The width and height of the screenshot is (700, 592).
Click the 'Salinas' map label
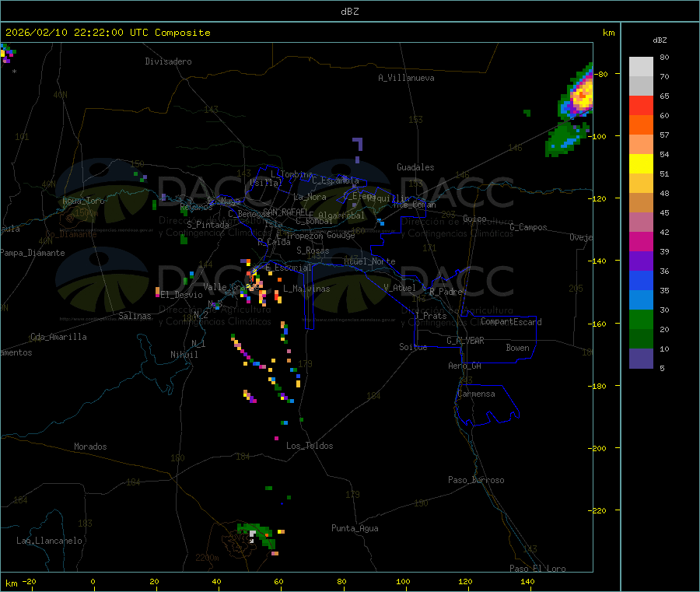click(x=135, y=316)
